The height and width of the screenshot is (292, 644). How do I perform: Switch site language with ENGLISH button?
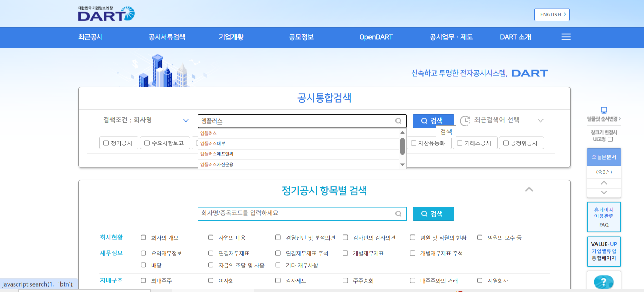pos(552,14)
